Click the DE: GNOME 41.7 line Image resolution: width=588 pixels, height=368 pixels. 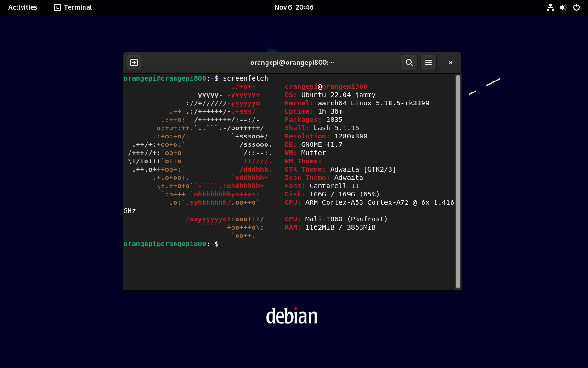314,144
